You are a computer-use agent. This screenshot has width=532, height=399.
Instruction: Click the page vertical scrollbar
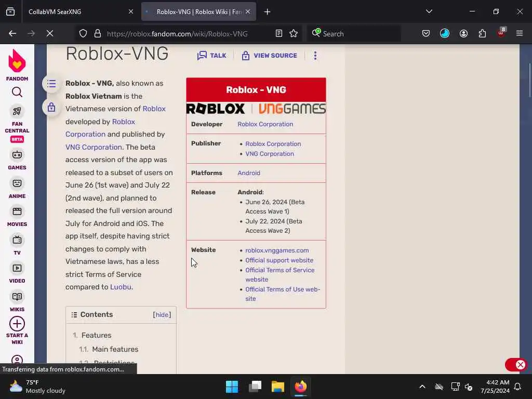pos(529,81)
